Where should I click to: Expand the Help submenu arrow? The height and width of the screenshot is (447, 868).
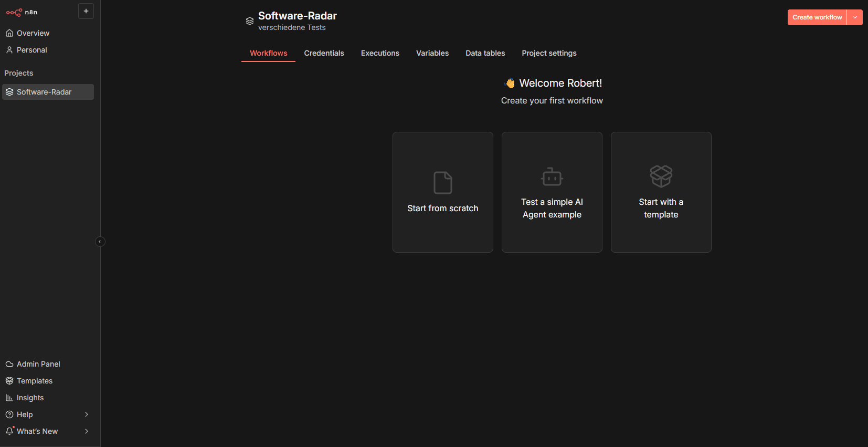click(87, 414)
